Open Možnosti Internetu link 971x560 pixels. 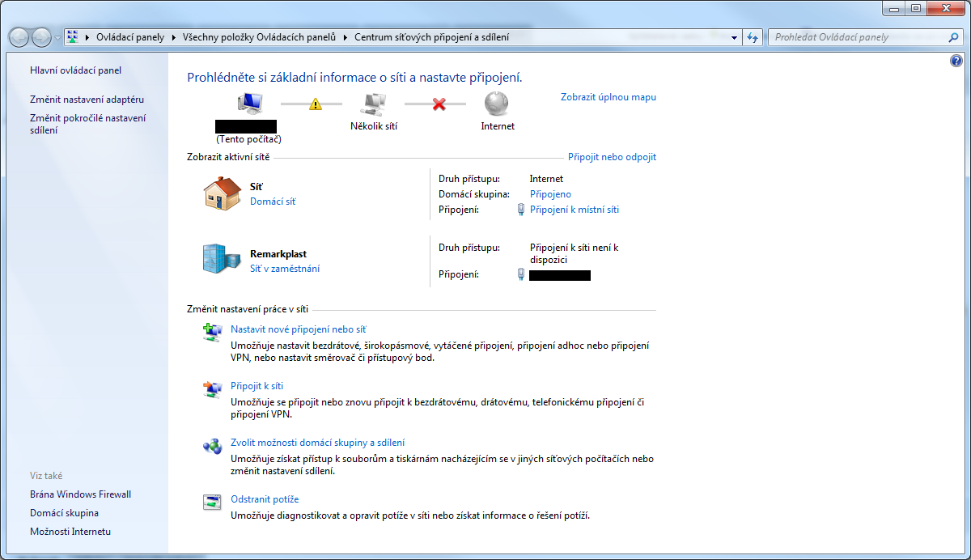pyautogui.click(x=70, y=532)
